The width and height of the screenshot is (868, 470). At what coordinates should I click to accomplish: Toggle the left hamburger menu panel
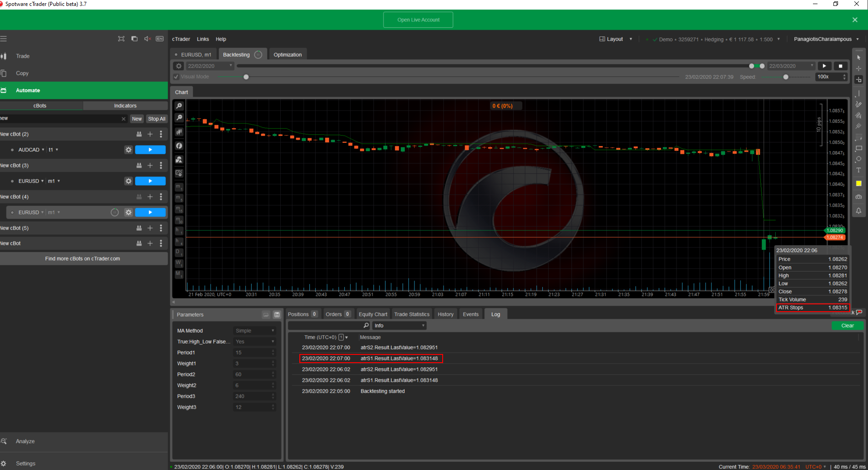coord(4,39)
